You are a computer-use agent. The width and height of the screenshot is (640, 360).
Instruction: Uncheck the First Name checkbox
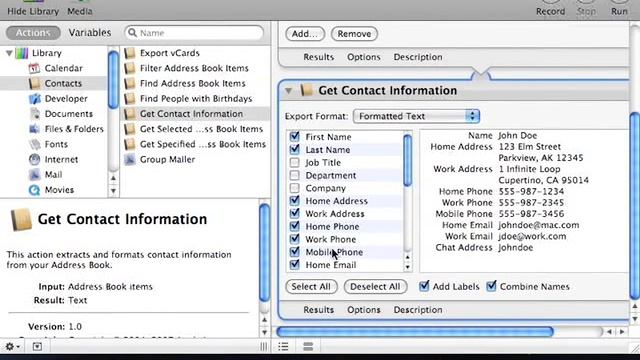pos(294,136)
